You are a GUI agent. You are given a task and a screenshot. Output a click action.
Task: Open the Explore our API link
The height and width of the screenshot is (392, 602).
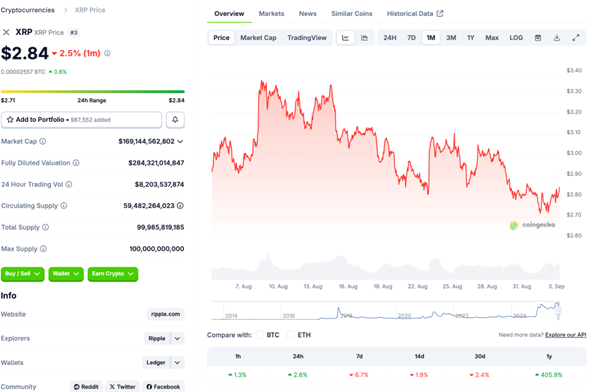pos(566,335)
